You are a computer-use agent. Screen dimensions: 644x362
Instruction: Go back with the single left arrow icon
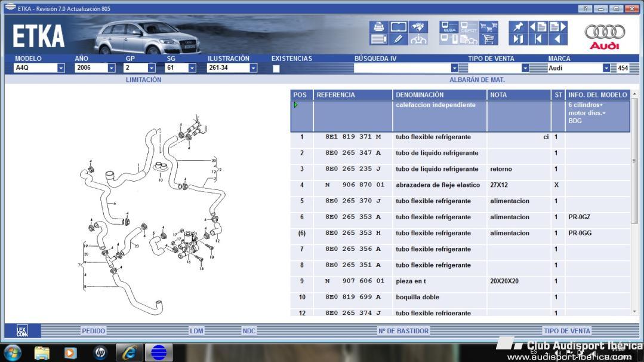(557, 39)
